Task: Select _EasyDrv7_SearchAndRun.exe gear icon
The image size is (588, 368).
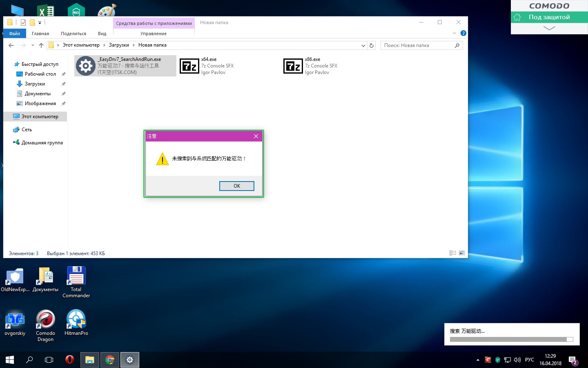Action: click(x=86, y=66)
